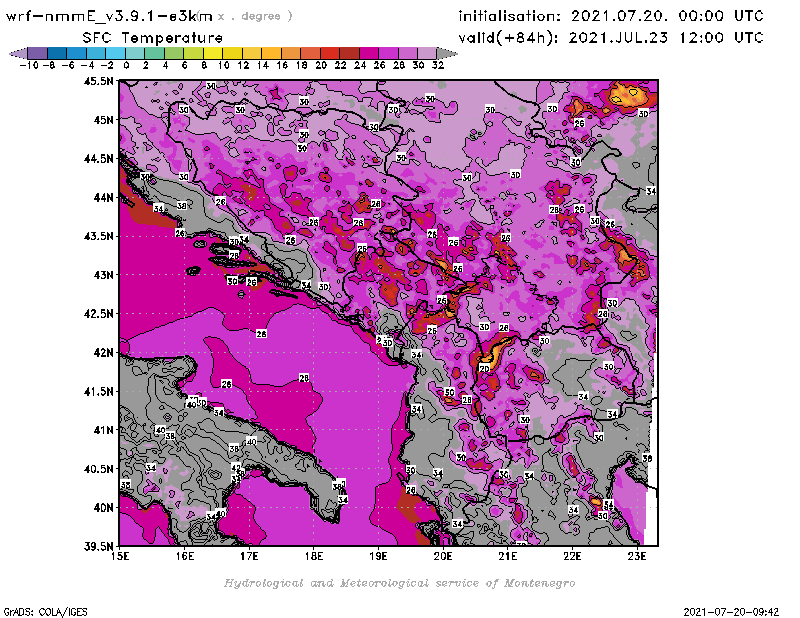
Task: Click the 'SFC Temperature' heading
Action: pyautogui.click(x=153, y=38)
